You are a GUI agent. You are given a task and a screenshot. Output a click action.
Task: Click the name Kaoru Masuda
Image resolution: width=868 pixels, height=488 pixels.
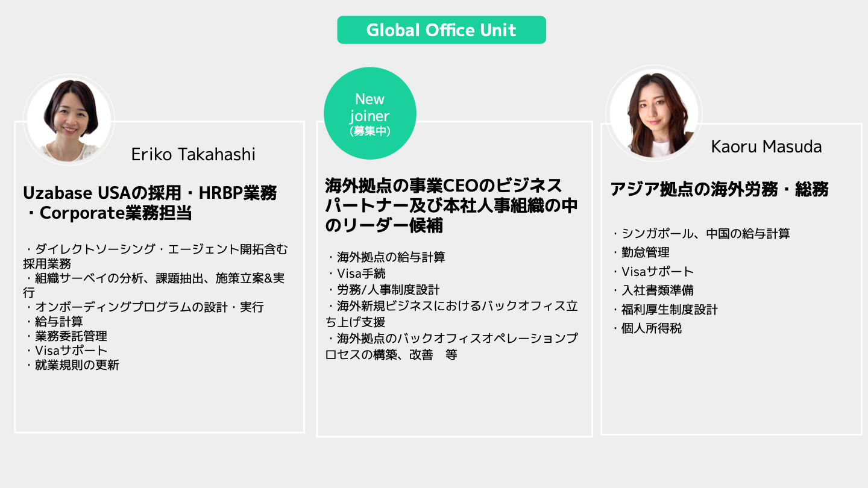pos(765,146)
